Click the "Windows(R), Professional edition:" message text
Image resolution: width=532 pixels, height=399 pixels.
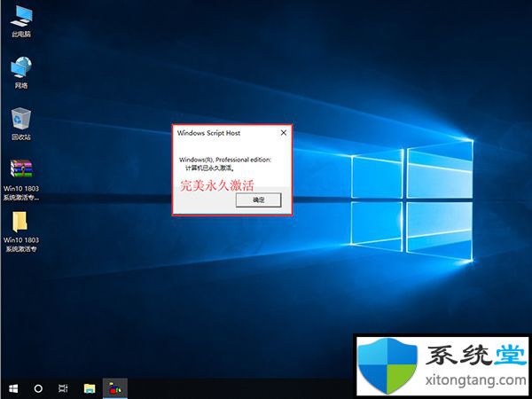click(225, 160)
